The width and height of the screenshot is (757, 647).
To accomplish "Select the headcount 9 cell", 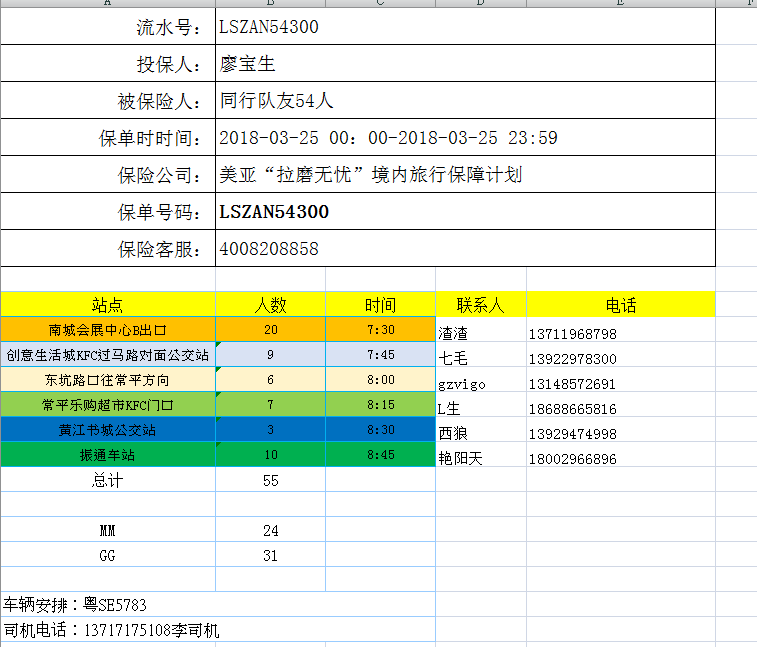I will pos(270,355).
